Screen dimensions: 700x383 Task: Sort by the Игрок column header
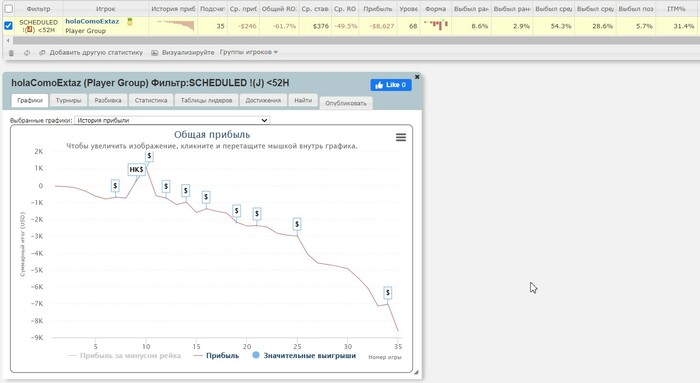coord(105,8)
